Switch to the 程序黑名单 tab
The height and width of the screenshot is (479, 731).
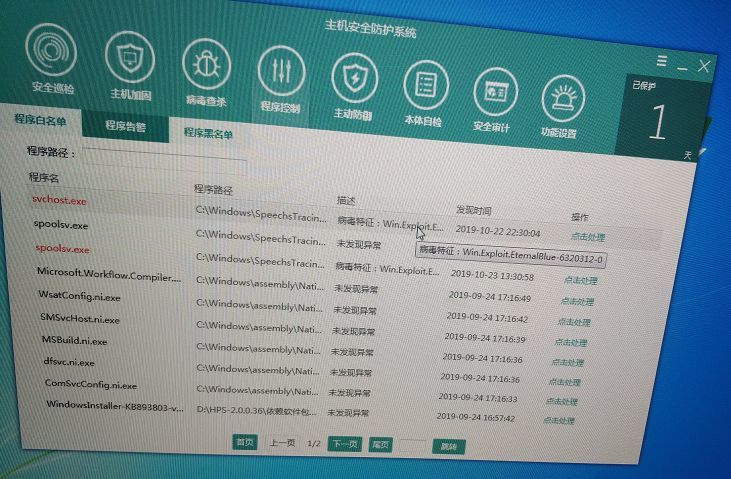coord(208,133)
